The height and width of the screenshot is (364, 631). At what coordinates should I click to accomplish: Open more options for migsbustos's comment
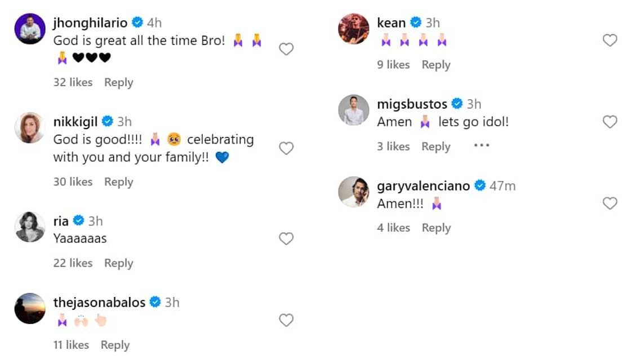tap(482, 146)
